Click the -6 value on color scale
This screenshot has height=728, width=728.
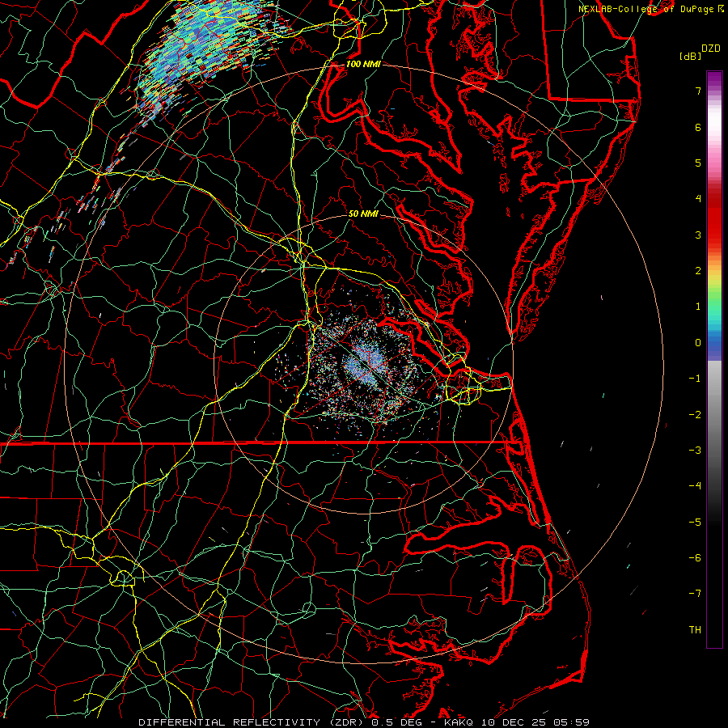click(695, 558)
